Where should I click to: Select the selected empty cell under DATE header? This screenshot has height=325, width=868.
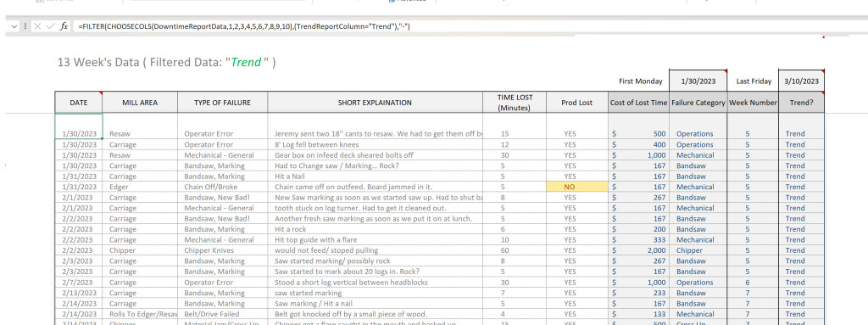(79, 126)
